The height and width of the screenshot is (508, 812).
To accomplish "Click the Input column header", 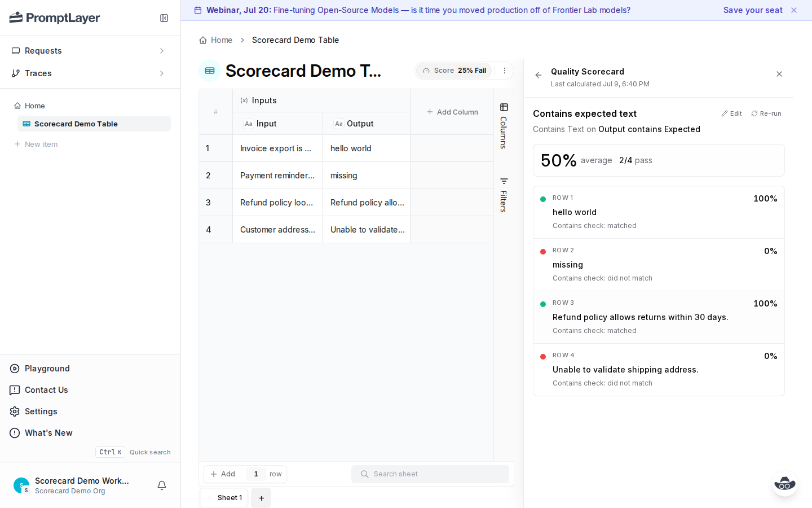I will click(277, 124).
